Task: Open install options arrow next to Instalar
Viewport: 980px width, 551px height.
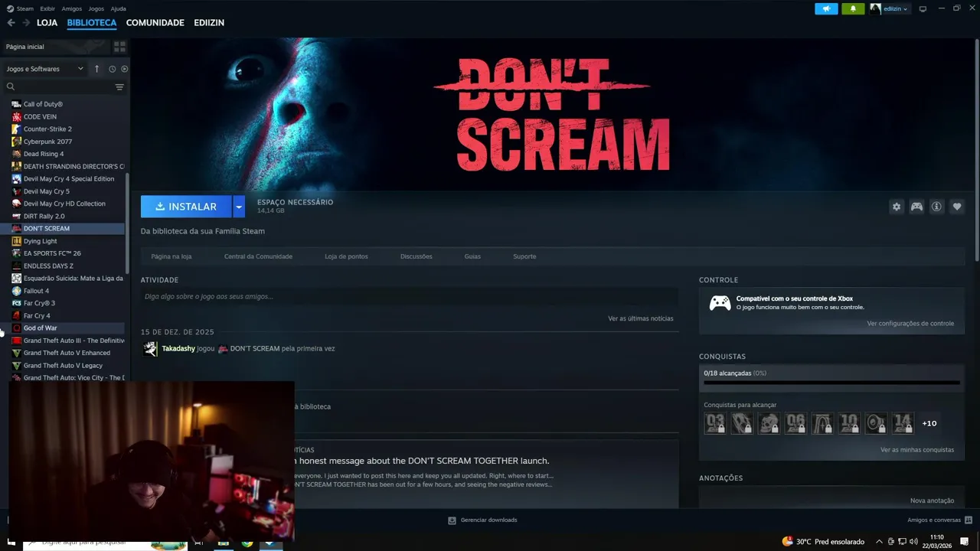Action: [x=239, y=207]
